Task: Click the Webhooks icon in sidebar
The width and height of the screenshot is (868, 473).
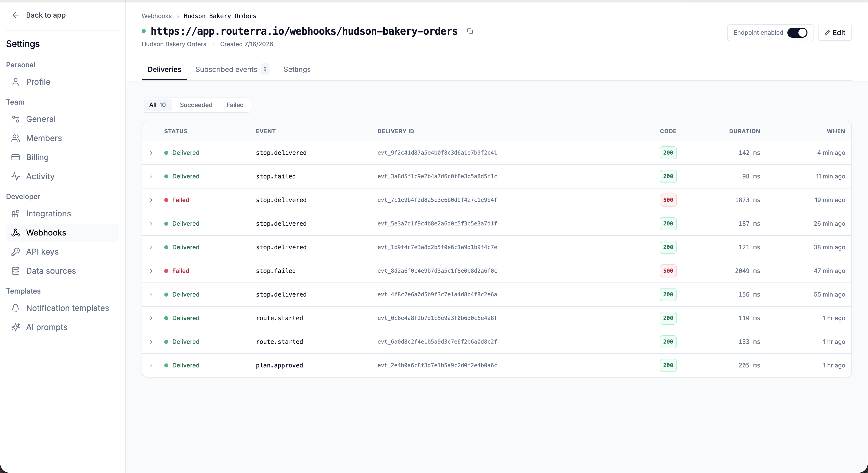Action: coord(16,233)
